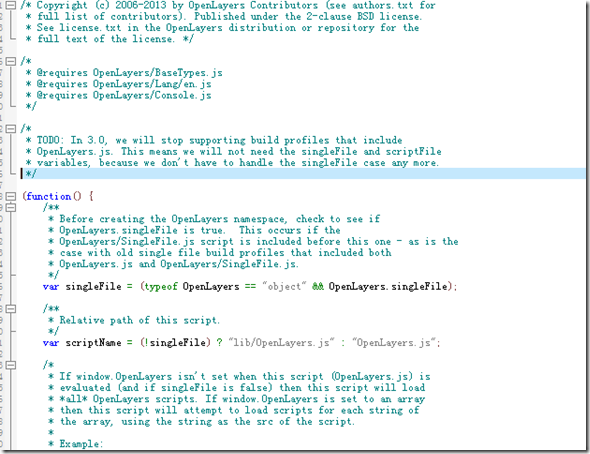
Task: Click 'then this script will attempt' comment line
Action: tap(234, 410)
